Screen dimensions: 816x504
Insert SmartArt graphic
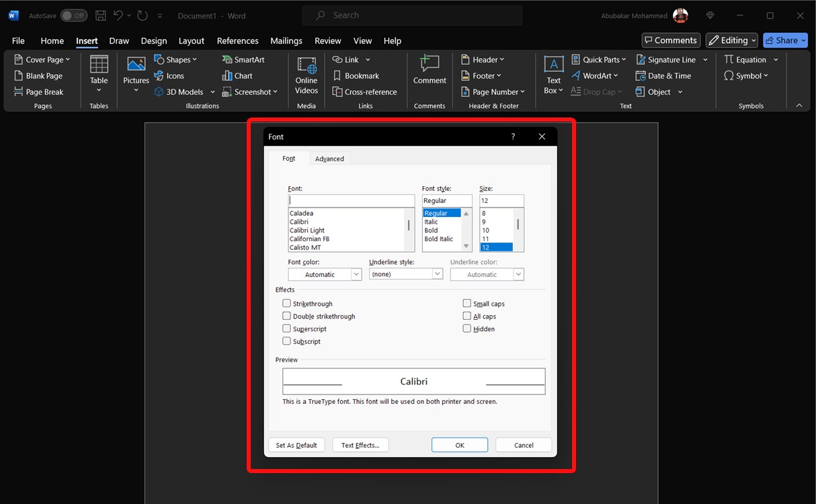click(x=242, y=59)
